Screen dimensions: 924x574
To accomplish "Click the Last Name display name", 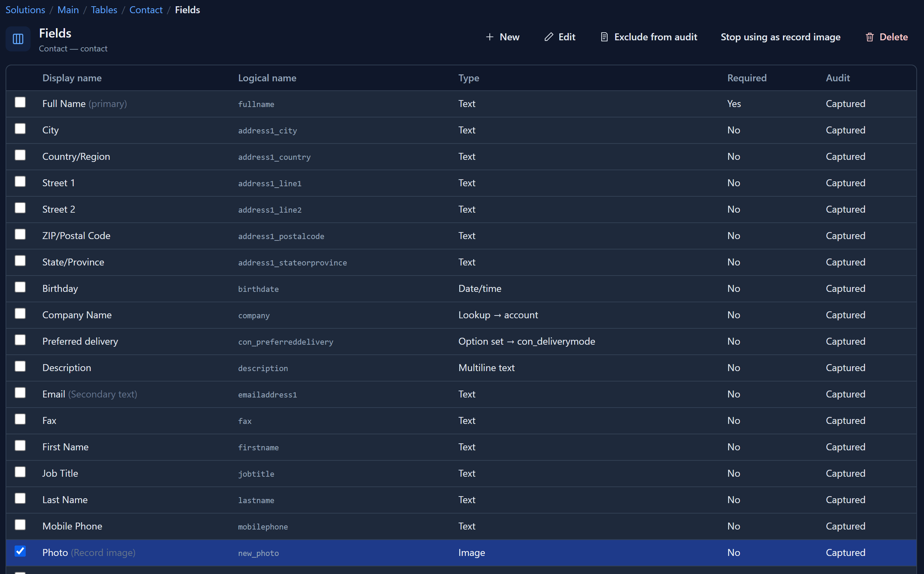I will point(65,500).
